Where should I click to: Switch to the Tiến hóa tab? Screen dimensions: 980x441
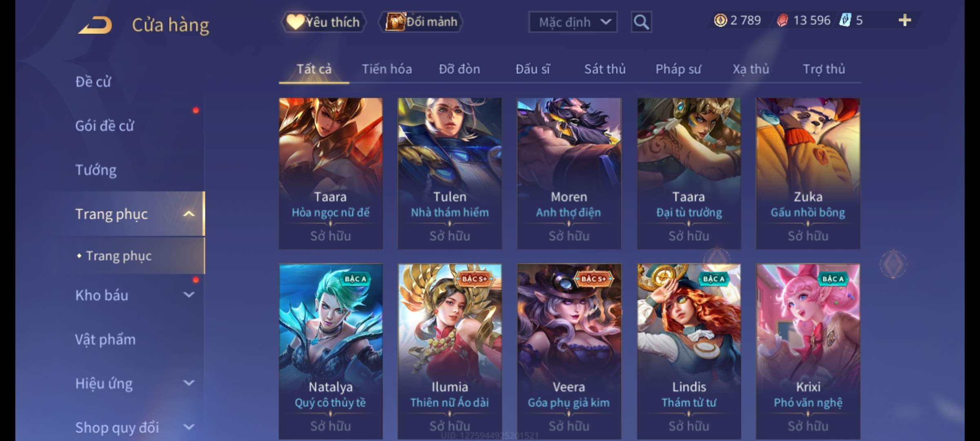(x=387, y=69)
